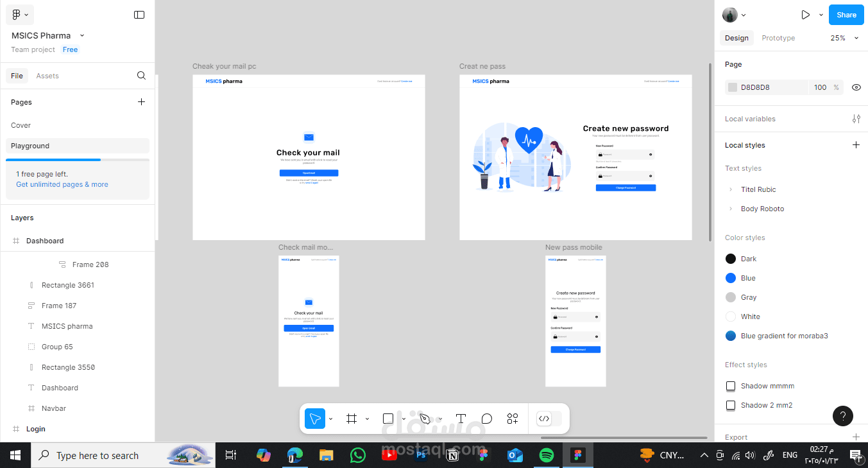Select the Move tool in bottom toolbar
Screen dimensions: 868x468
pos(314,419)
